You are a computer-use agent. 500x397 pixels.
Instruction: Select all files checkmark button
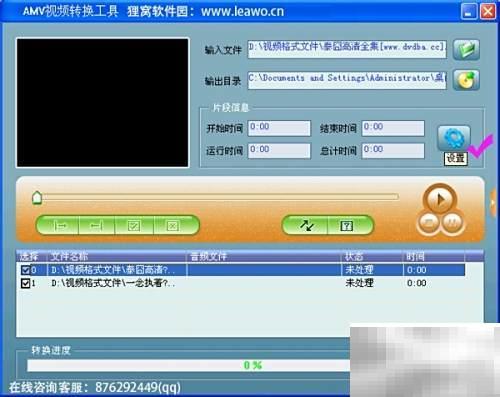[134, 226]
